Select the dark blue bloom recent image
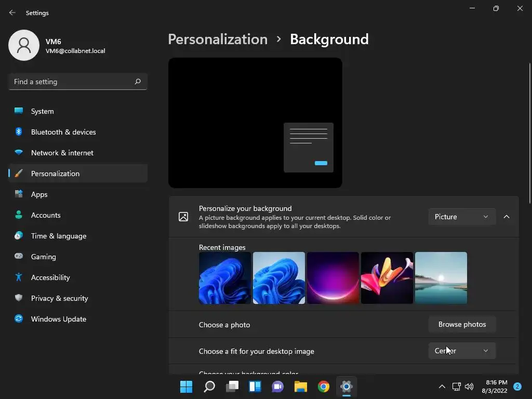The height and width of the screenshot is (399, 532). 225,278
